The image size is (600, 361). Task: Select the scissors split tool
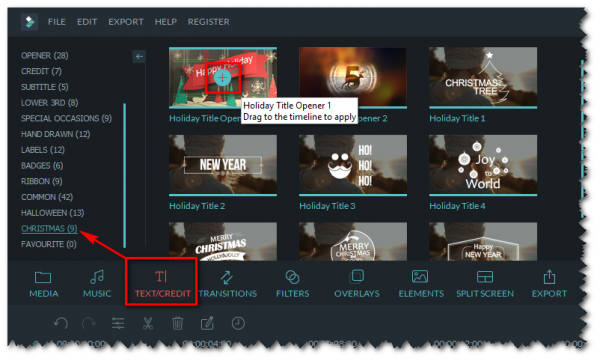pos(148,323)
